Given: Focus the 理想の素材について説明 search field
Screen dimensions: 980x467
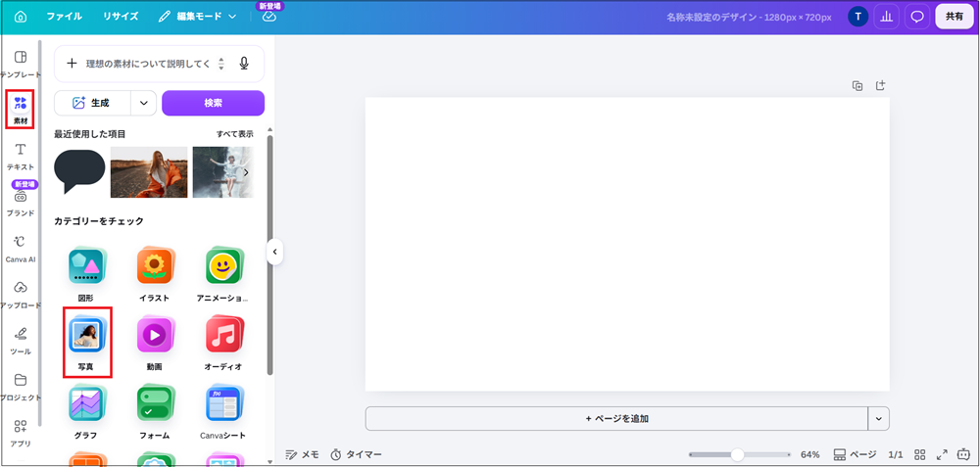Looking at the screenshot, I should tap(148, 63).
